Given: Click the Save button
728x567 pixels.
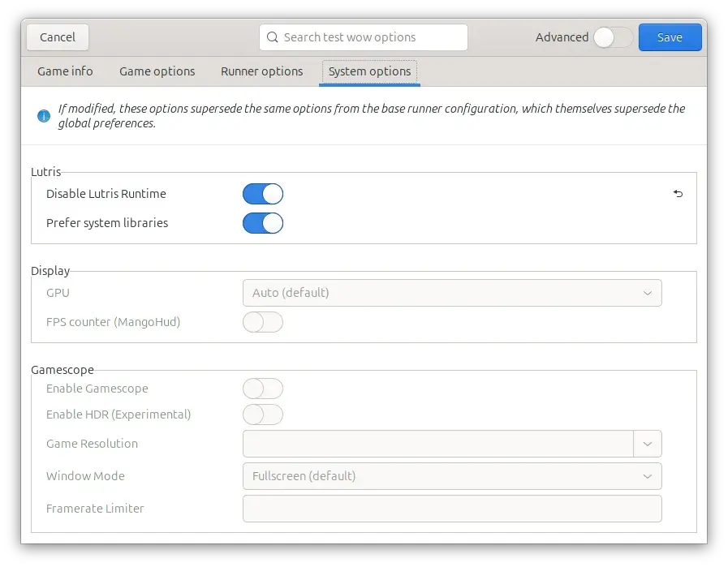Looking at the screenshot, I should click(670, 37).
